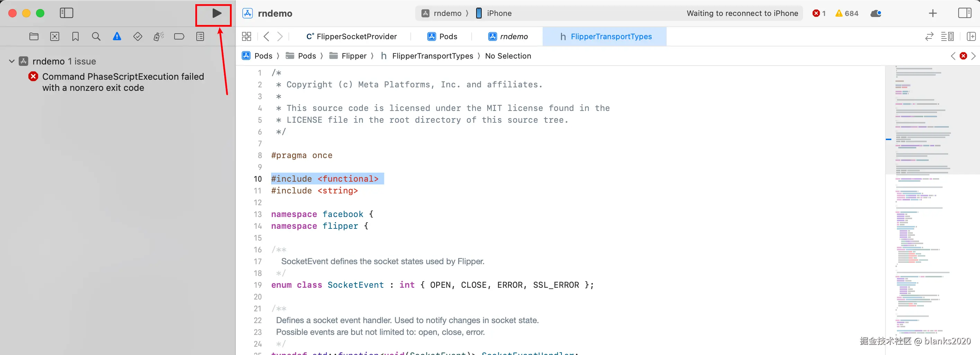Collapse the rndemo issue group
Image resolution: width=980 pixels, height=355 pixels.
coord(12,61)
